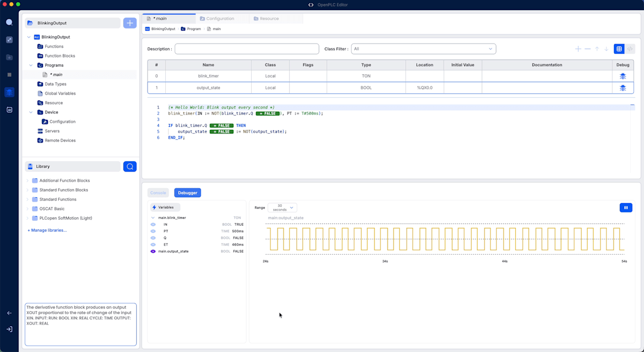The width and height of the screenshot is (644, 352).
Task: Click move variable up arrow
Action: point(597,49)
